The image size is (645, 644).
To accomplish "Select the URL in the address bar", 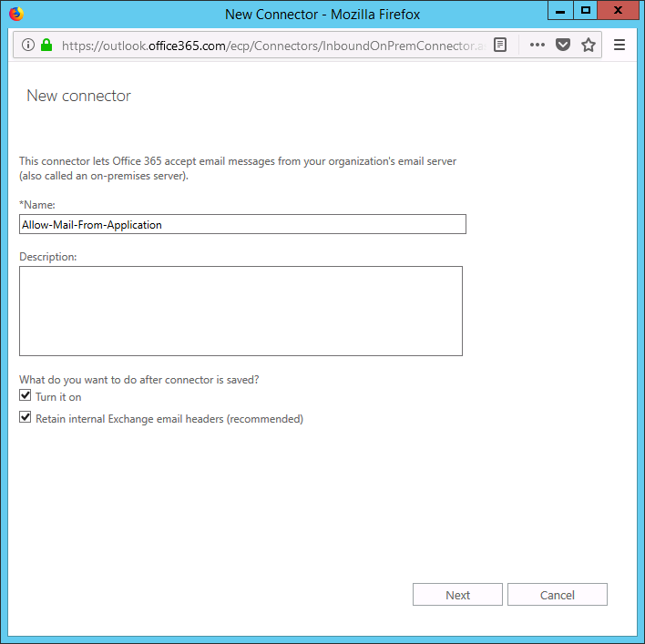I will coord(273,46).
